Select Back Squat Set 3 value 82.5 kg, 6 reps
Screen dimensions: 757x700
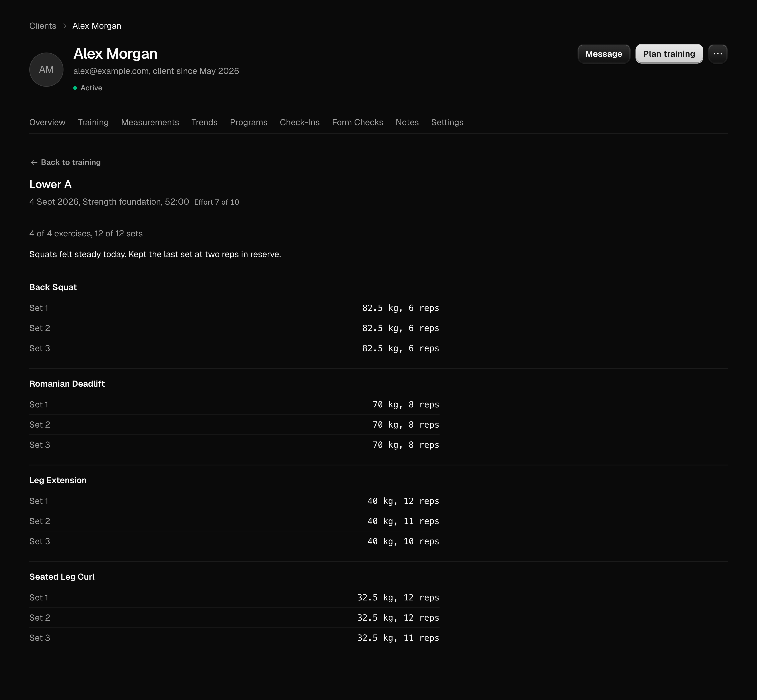pyautogui.click(x=401, y=349)
